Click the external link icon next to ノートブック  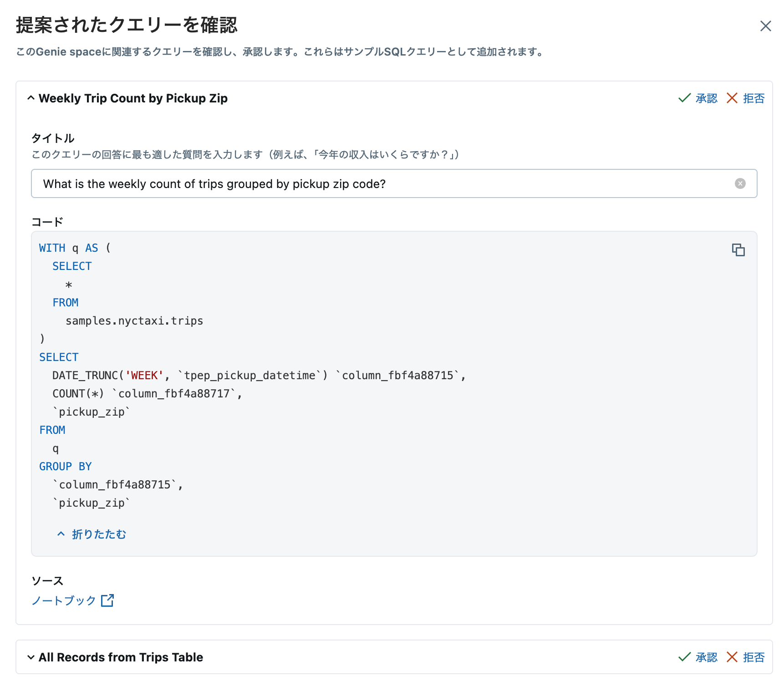coord(108,600)
